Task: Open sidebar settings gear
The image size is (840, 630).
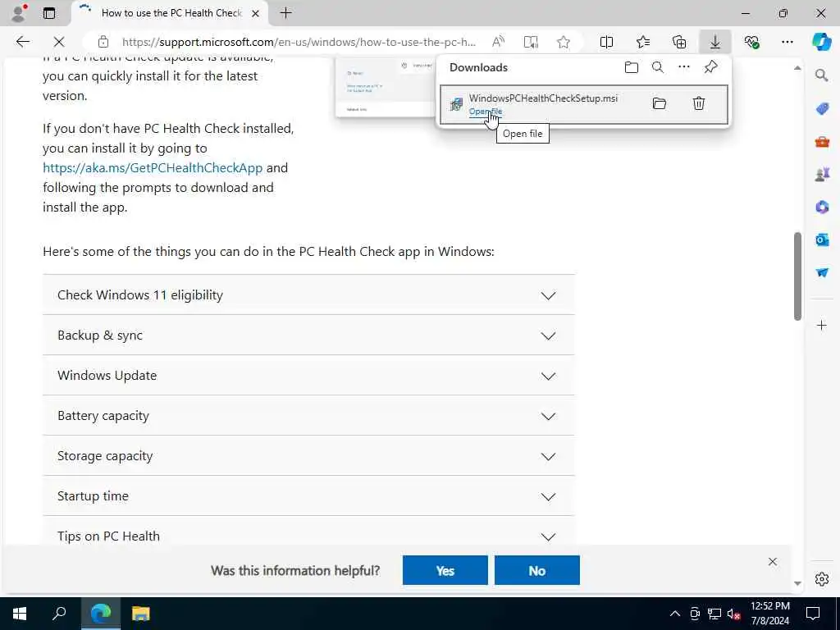Action: [x=822, y=579]
